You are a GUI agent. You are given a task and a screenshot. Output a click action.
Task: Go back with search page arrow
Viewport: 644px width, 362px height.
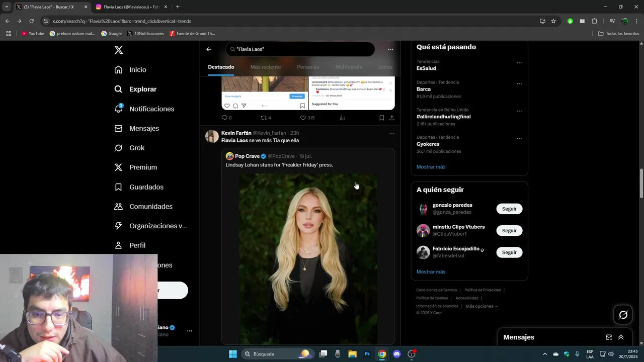209,49
